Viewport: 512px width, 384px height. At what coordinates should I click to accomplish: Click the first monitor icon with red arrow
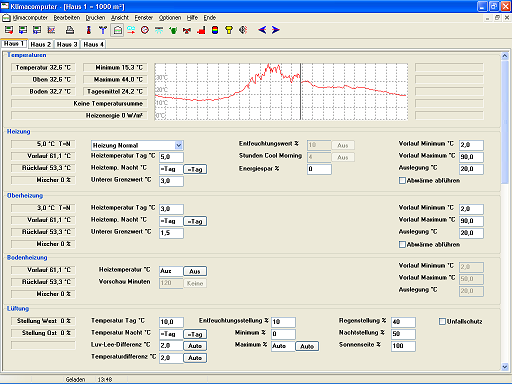tap(9, 30)
